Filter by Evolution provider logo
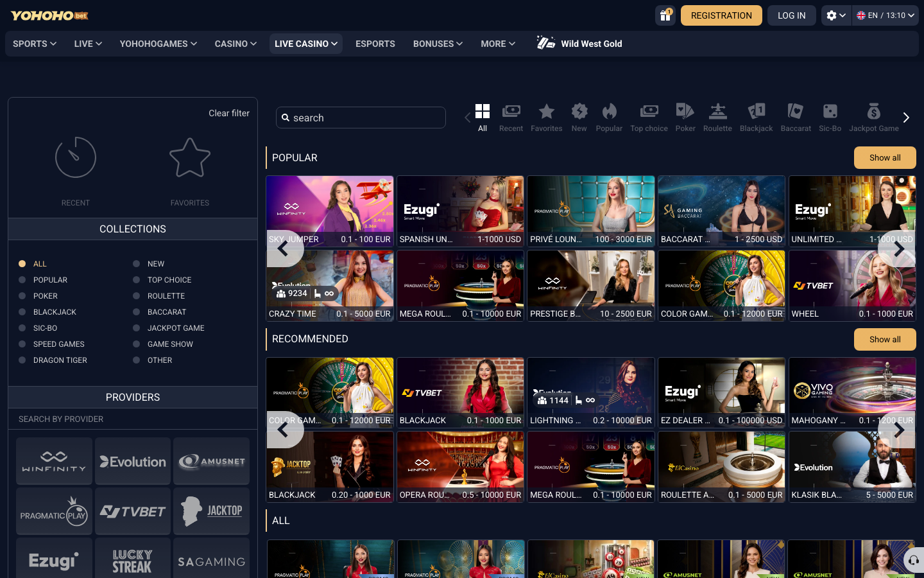Image resolution: width=924 pixels, height=578 pixels. (x=133, y=461)
